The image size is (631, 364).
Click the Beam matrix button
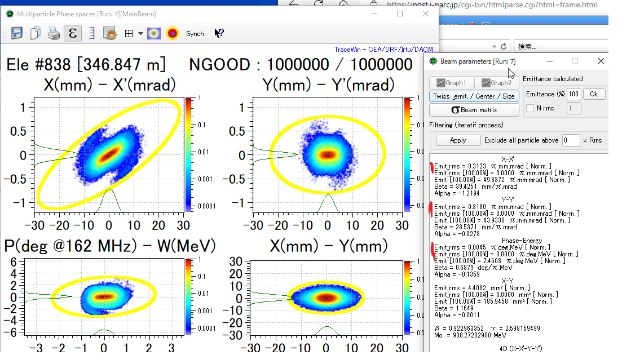coord(474,110)
